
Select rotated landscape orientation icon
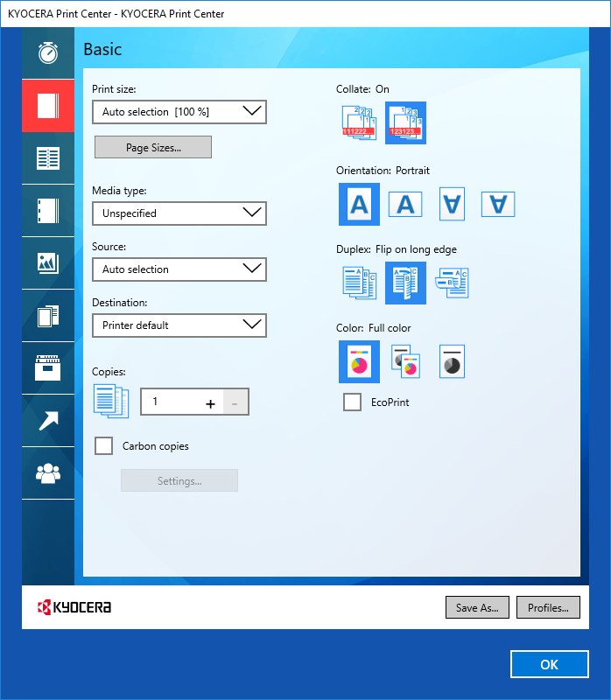coord(498,204)
